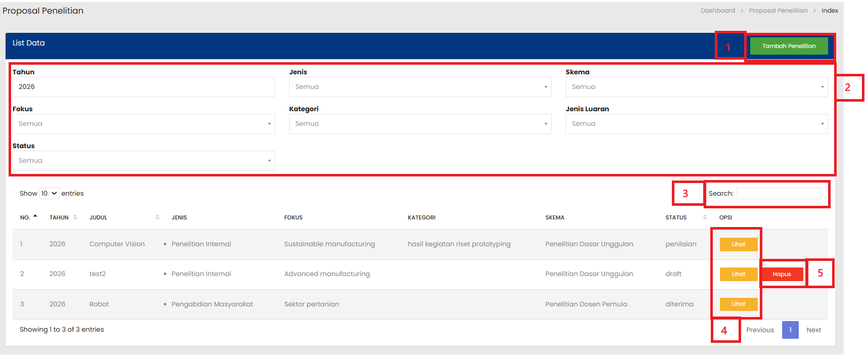Viewport: 868px width, 359px height.
Task: Open the Fokus filter dropdown
Action: (x=143, y=124)
